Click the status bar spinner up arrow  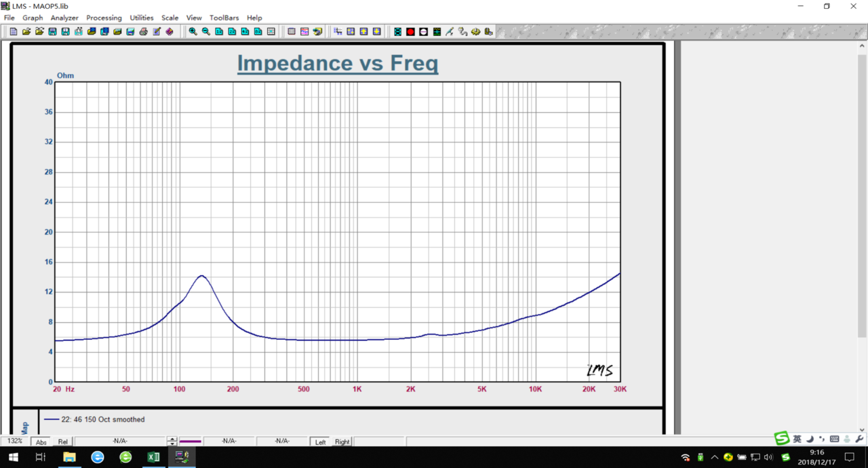tap(172, 439)
